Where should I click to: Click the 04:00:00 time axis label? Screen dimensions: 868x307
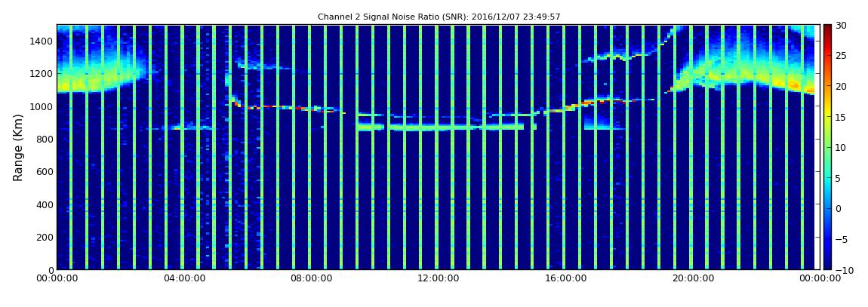pos(186,278)
